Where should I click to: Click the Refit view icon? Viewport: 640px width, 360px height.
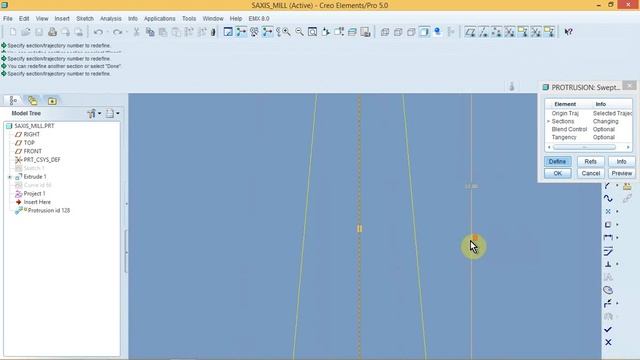pyautogui.click(x=312, y=32)
